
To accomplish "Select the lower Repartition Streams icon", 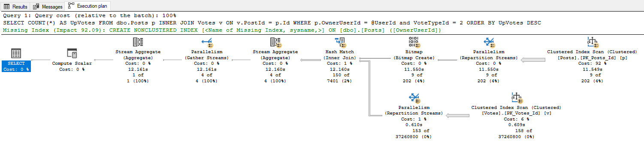I will click(414, 98).
